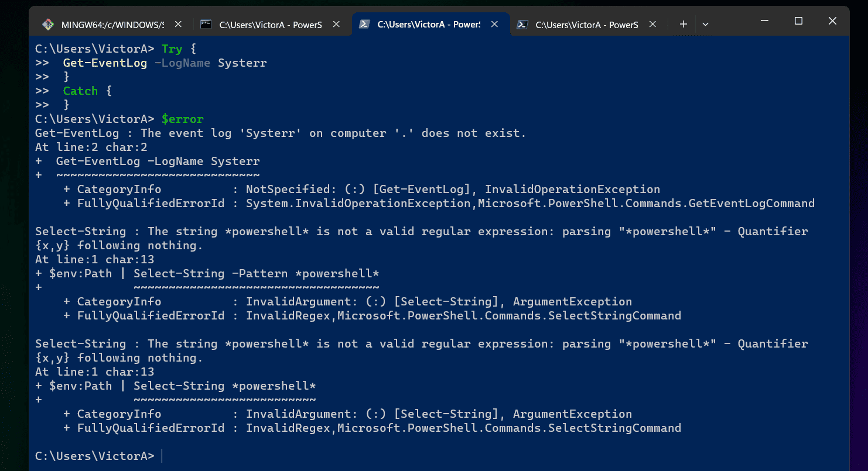The image size is (868, 471).
Task: Click the 'Get-EventLog -LogName Systerr' command after >>
Action: [165, 63]
